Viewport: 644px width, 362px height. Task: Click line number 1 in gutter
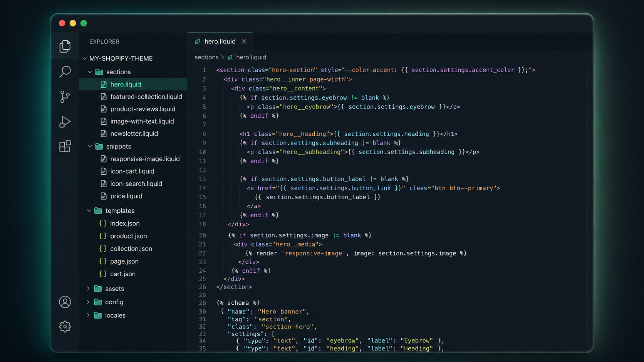204,70
